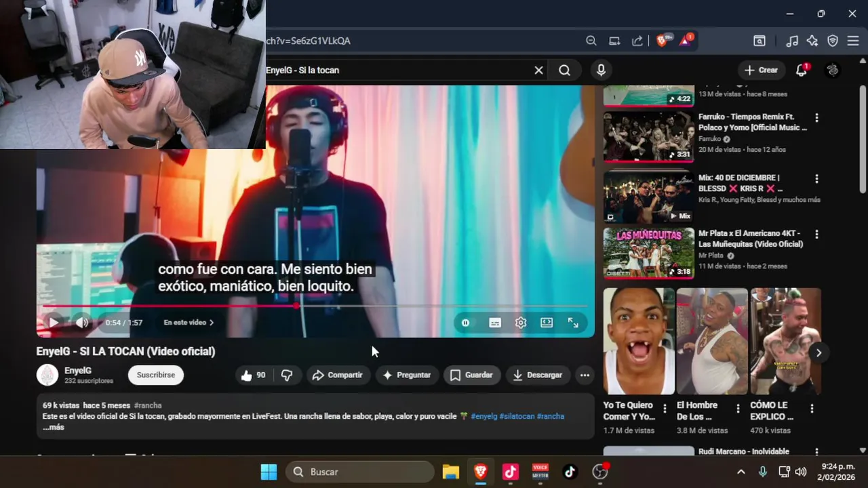This screenshot has height=488, width=868.
Task: Open the browser sidebar search panel icon
Action: pyautogui.click(x=759, y=41)
